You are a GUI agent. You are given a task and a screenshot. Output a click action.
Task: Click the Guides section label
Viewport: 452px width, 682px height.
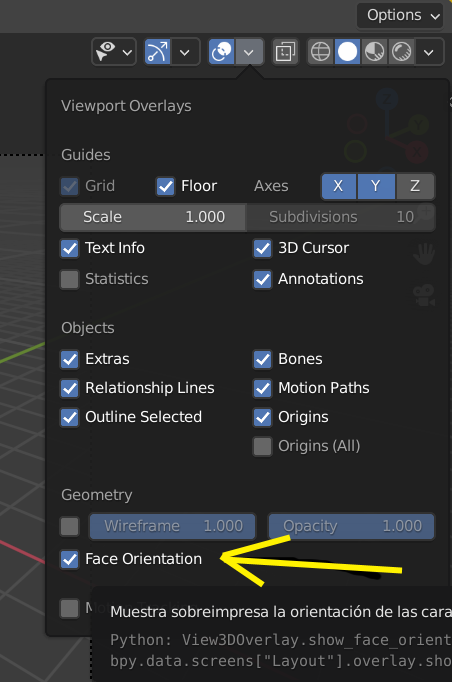pos(86,155)
